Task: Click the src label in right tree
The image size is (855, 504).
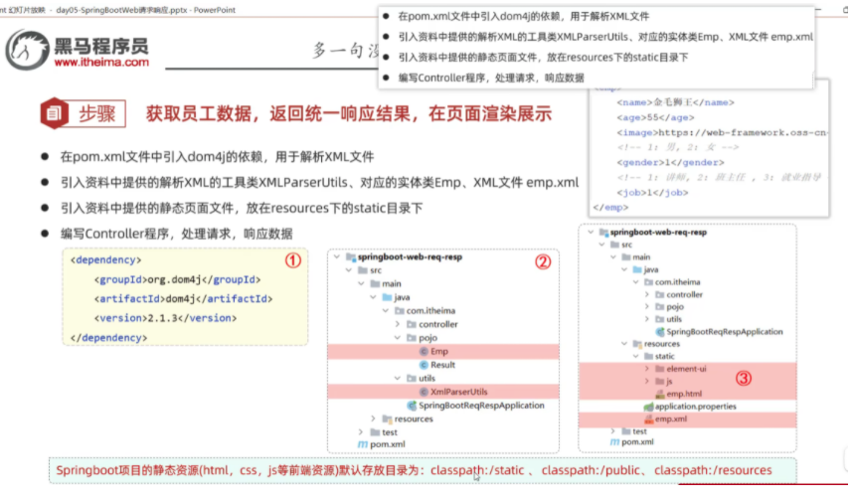Action: coord(627,245)
